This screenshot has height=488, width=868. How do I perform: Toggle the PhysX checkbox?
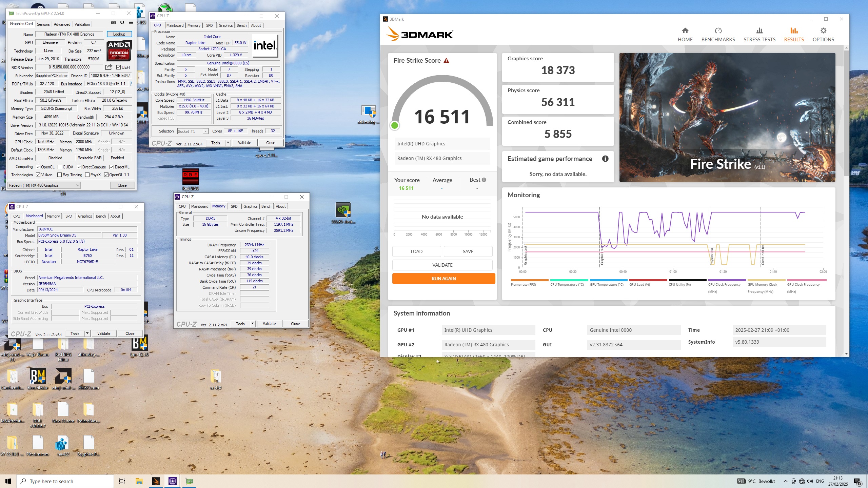(x=87, y=175)
